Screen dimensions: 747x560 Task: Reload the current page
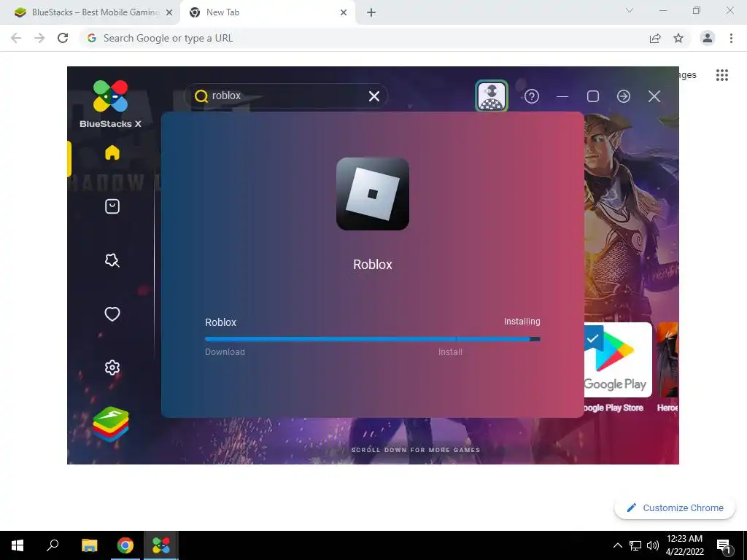63,38
